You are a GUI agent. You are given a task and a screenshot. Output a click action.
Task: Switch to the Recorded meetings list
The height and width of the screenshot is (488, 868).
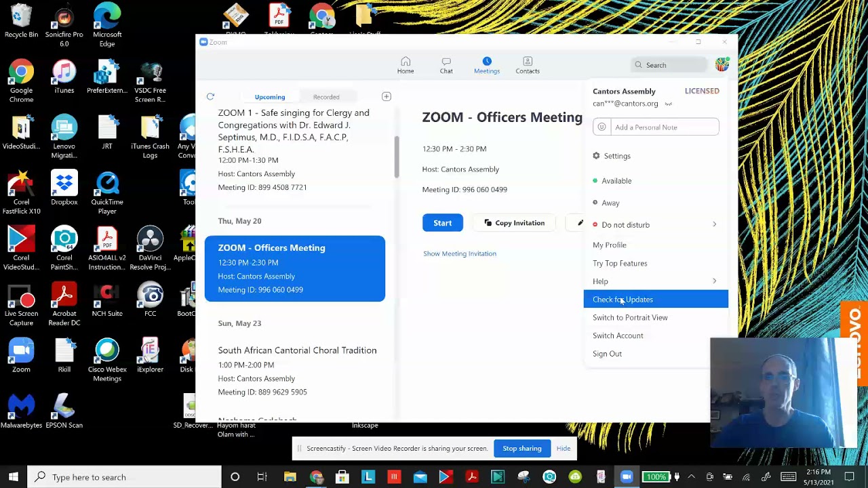pyautogui.click(x=326, y=97)
